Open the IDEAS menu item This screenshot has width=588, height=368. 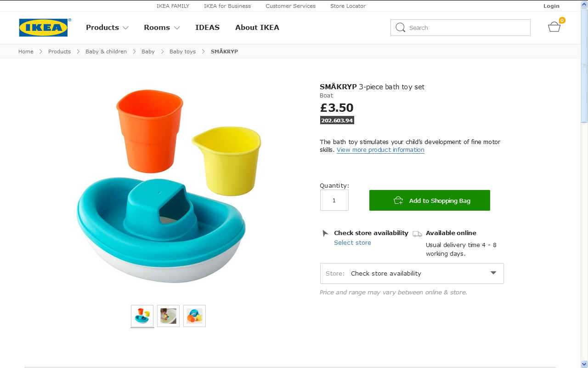pos(207,28)
